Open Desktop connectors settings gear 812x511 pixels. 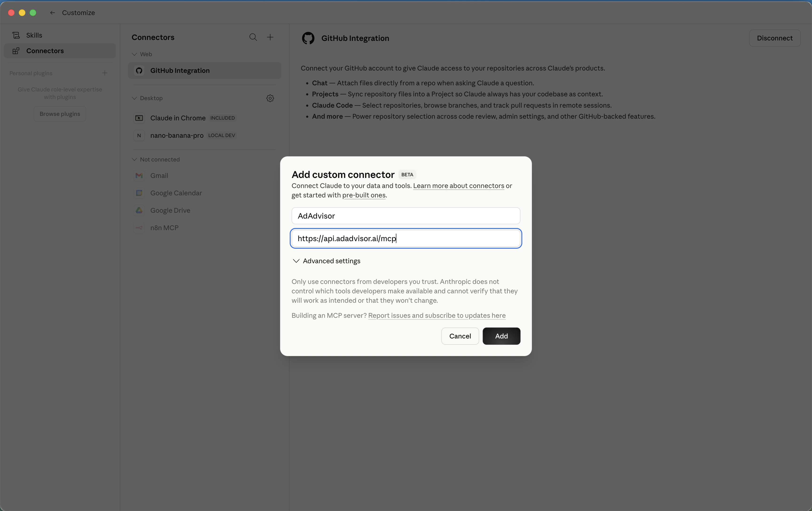pyautogui.click(x=270, y=98)
